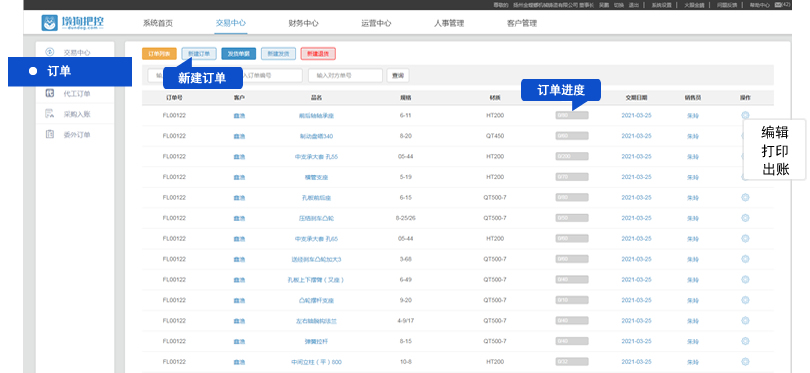Click the gear icon in the 10-8 row

coord(745,362)
